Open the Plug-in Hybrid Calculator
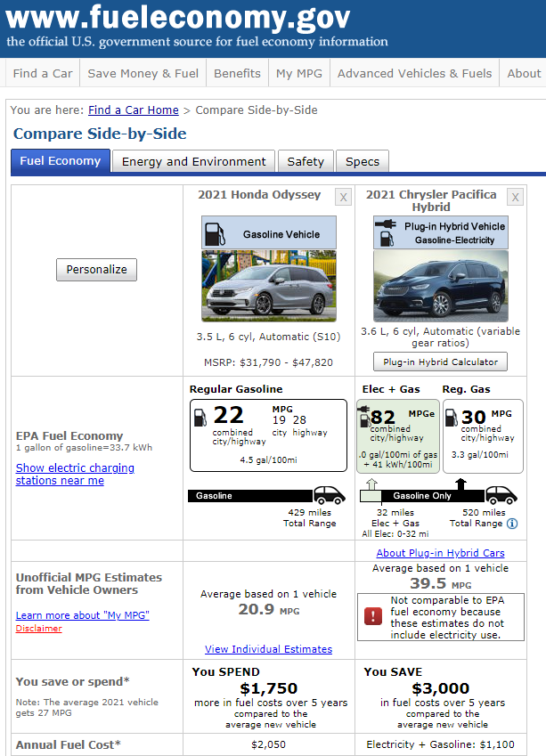 pyautogui.click(x=440, y=362)
